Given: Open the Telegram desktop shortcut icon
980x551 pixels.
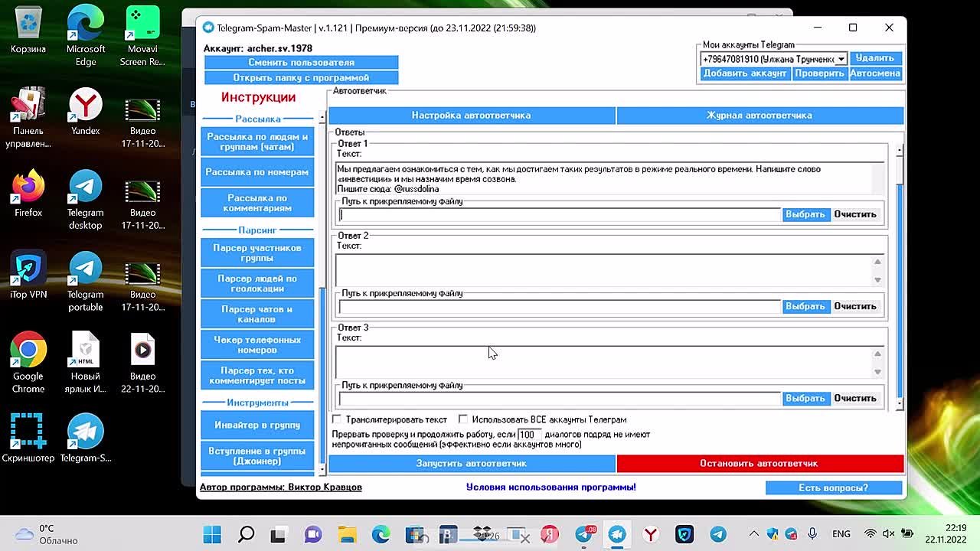Looking at the screenshot, I should tap(86, 201).
